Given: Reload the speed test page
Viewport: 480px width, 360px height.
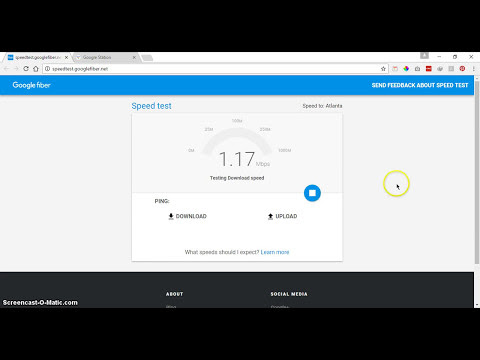Looking at the screenshot, I should tap(26, 69).
